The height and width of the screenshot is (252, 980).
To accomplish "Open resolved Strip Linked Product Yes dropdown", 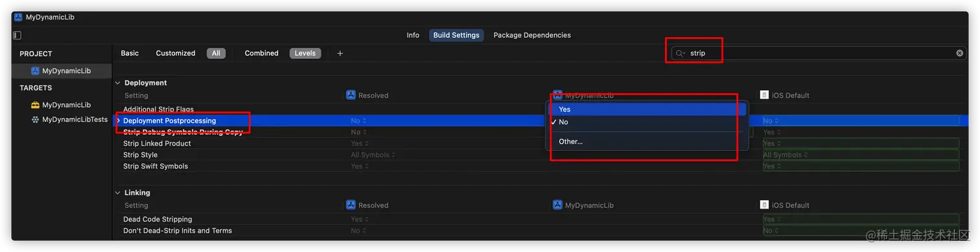I will [x=359, y=143].
